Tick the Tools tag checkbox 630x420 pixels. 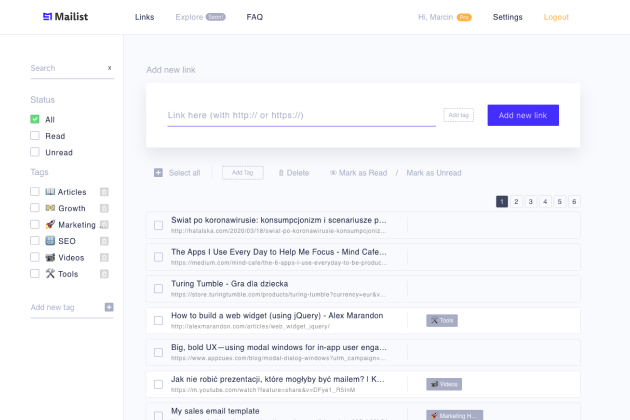[x=35, y=274]
